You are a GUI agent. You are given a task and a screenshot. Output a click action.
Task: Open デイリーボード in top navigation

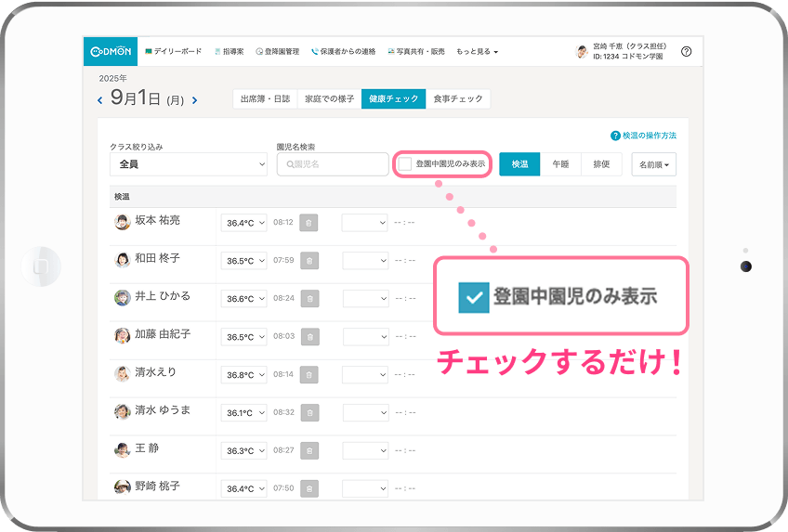point(173,52)
